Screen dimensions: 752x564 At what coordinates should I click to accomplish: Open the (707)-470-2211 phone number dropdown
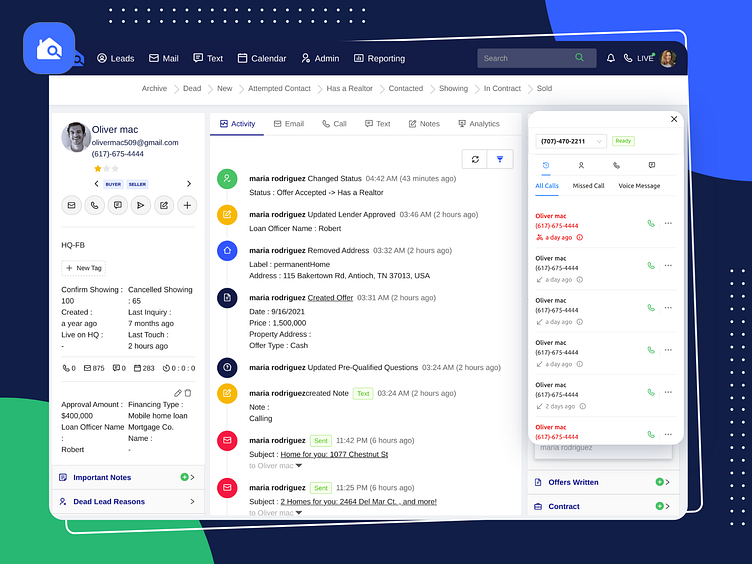[572, 142]
